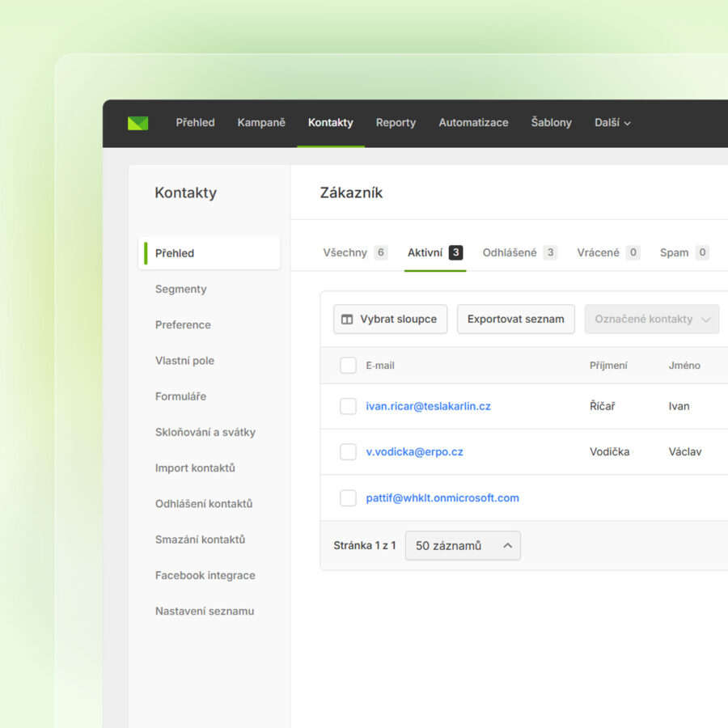Tick the checkbox for pattif@whklt.onmicrosoft.com
The width and height of the screenshot is (728, 728).
click(x=348, y=498)
